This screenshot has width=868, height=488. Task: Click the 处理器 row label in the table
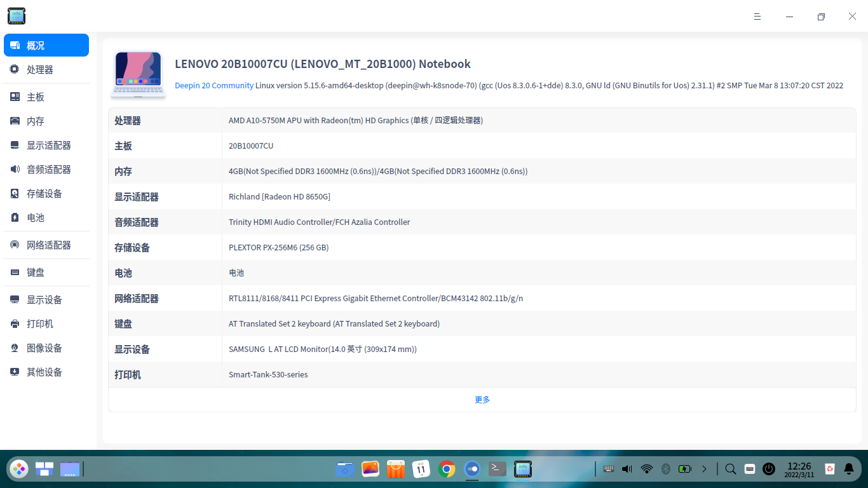tap(128, 121)
